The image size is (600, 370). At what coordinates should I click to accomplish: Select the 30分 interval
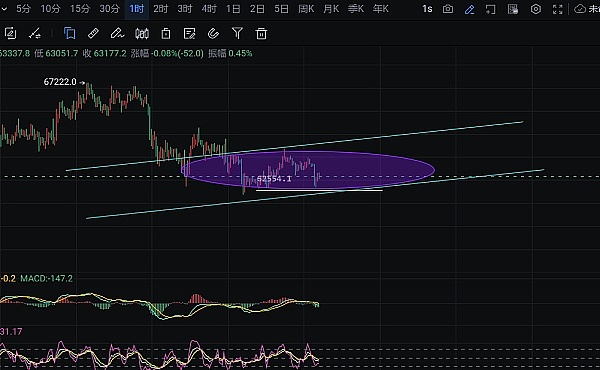109,9
